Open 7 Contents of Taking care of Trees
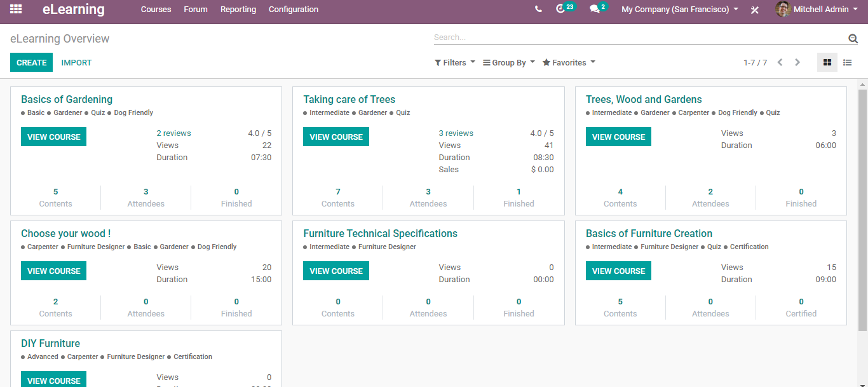Image resolution: width=868 pixels, height=387 pixels. pyautogui.click(x=338, y=198)
